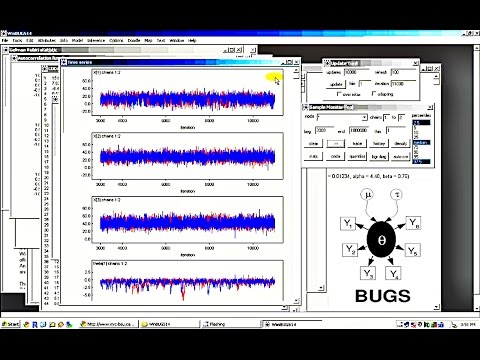This screenshot has width=480, height=360.
Task: Click the trace button
Action: pyautogui.click(x=357, y=144)
